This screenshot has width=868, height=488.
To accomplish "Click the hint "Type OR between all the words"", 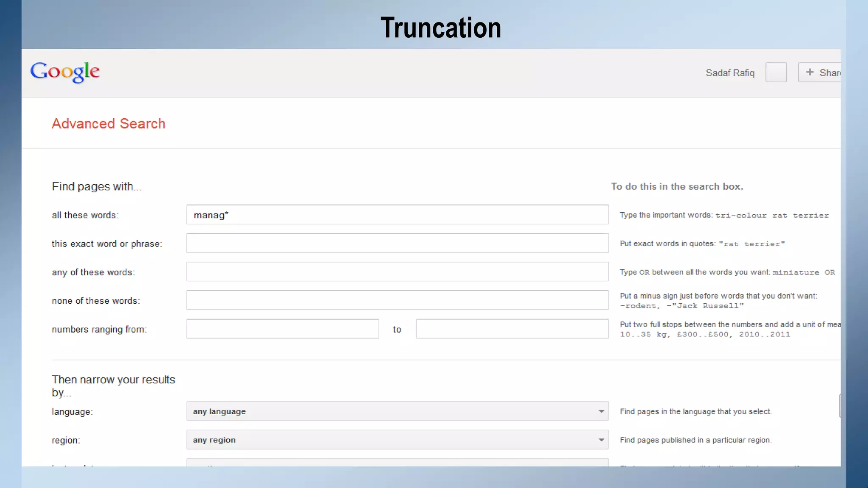I will point(727,272).
